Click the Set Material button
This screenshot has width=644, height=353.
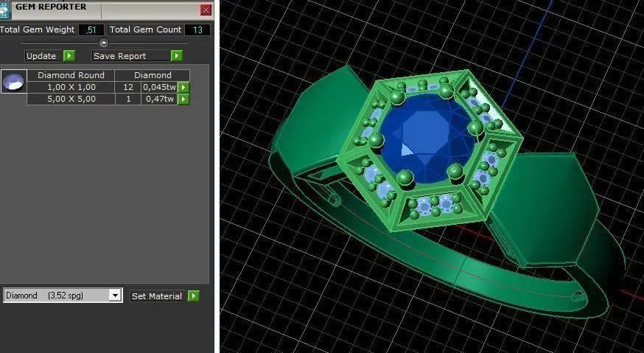click(156, 296)
